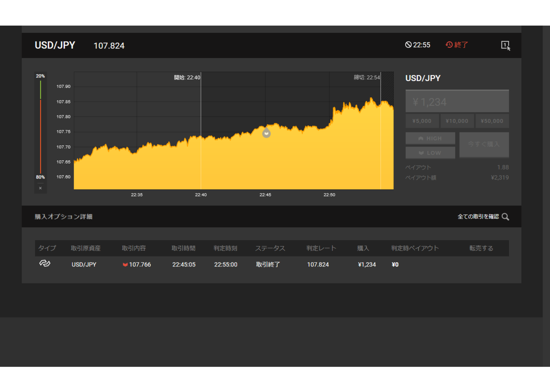Click the 転売する column header
Image resolution: width=550 pixels, height=392 pixels.
tap(481, 248)
